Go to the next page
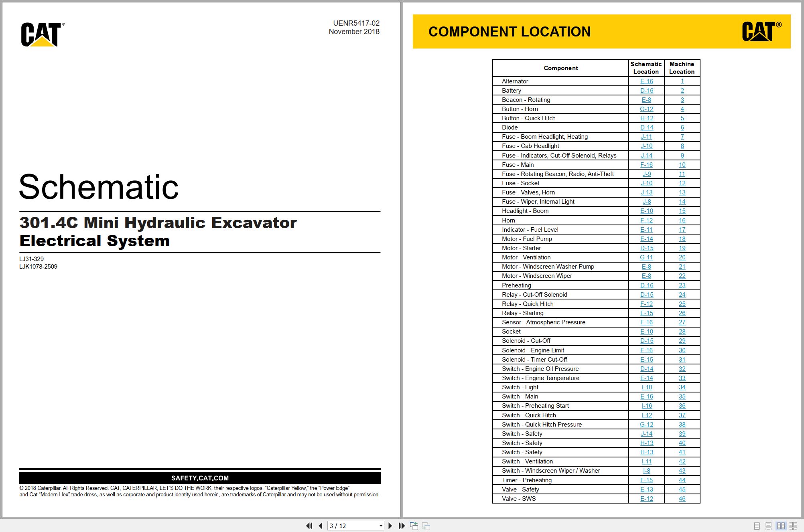 click(x=390, y=526)
